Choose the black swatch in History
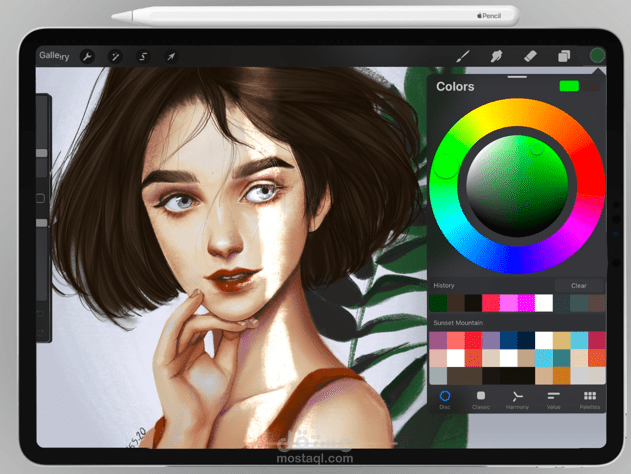Screen dimensions: 631x474 [x=473, y=303]
